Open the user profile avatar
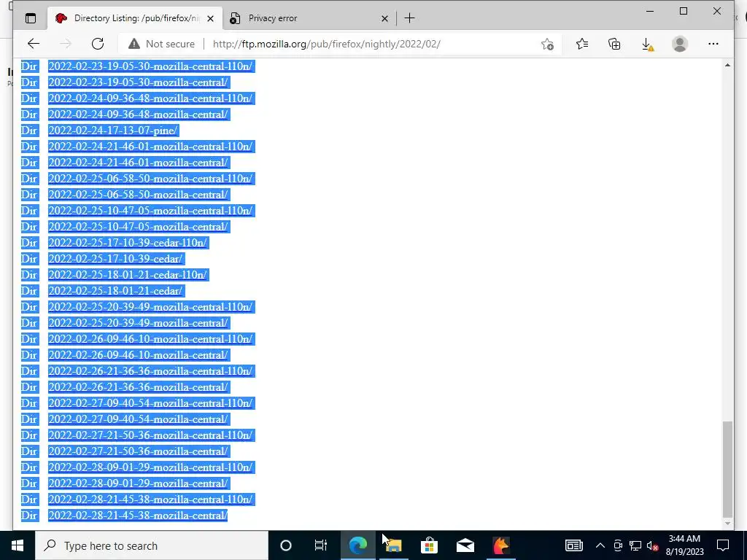The height and width of the screenshot is (560, 747). pyautogui.click(x=680, y=44)
